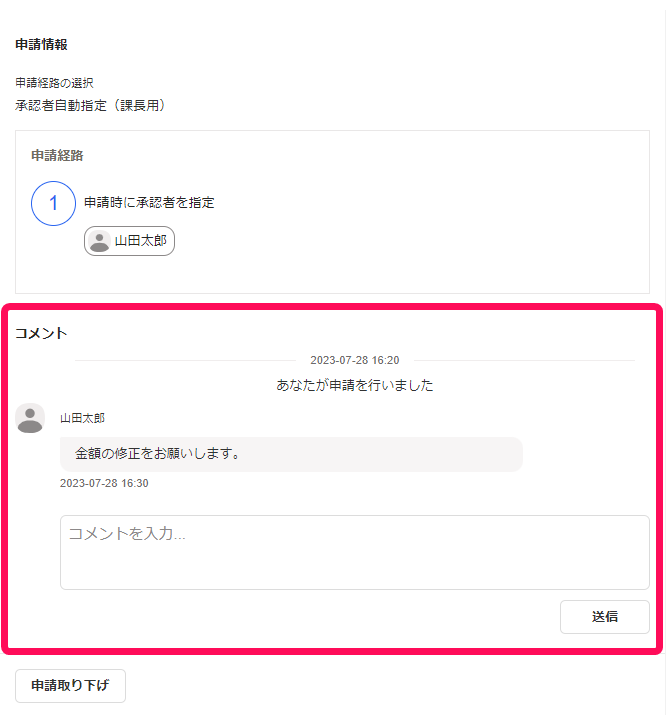Image resolution: width=666 pixels, height=715 pixels.
Task: Click the avatar icon in 山田太郎 chip
Action: click(x=99, y=241)
